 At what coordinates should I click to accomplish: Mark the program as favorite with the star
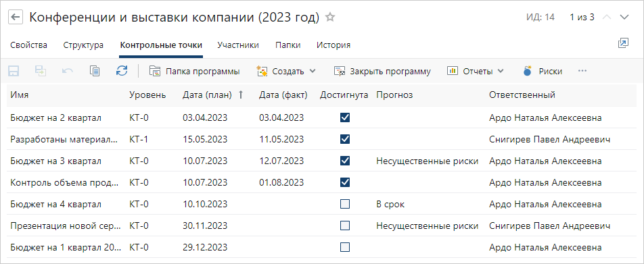click(x=330, y=18)
